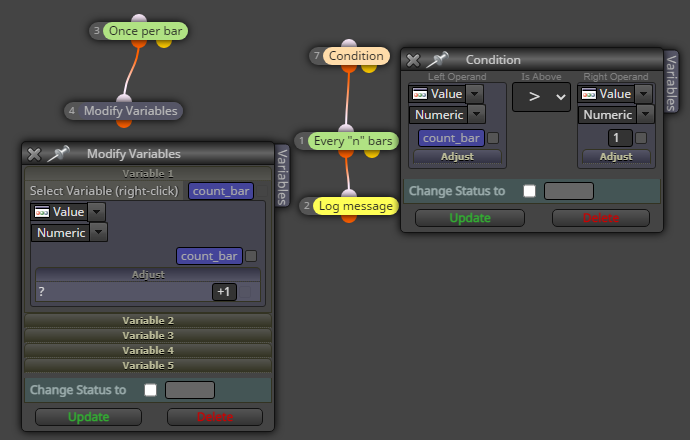Open Variables side tab of Condition panel
Screen dimensions: 690x440
[x=671, y=83]
